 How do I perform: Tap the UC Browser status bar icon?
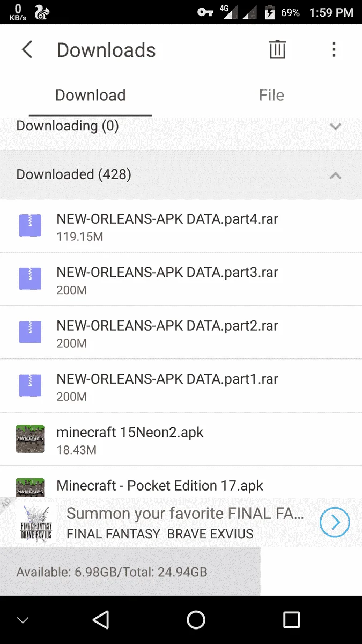coord(42,13)
